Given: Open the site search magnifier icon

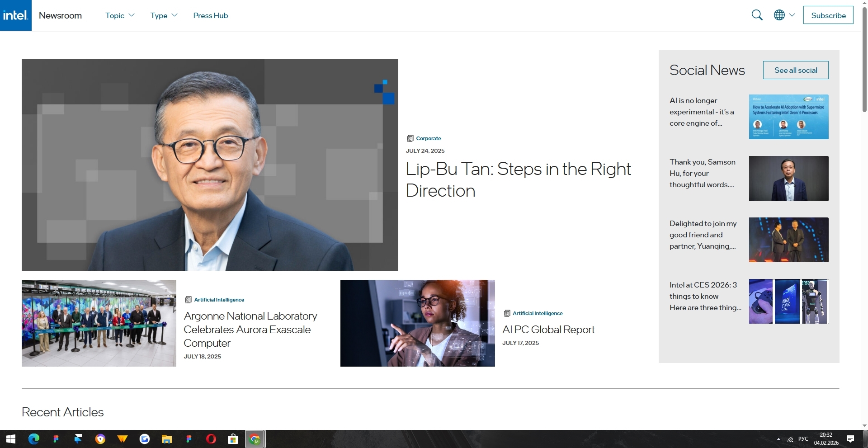Looking at the screenshot, I should click(757, 15).
